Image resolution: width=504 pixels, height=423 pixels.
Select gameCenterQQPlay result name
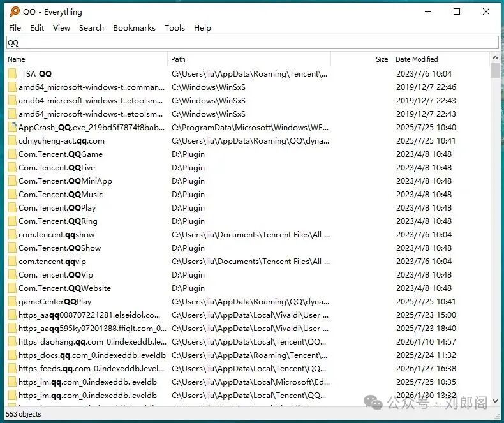[x=55, y=302]
